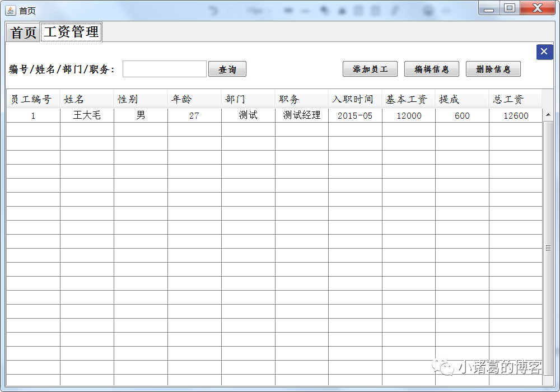Click the 删除信息 delete button
The image size is (560, 392).
[x=493, y=69]
